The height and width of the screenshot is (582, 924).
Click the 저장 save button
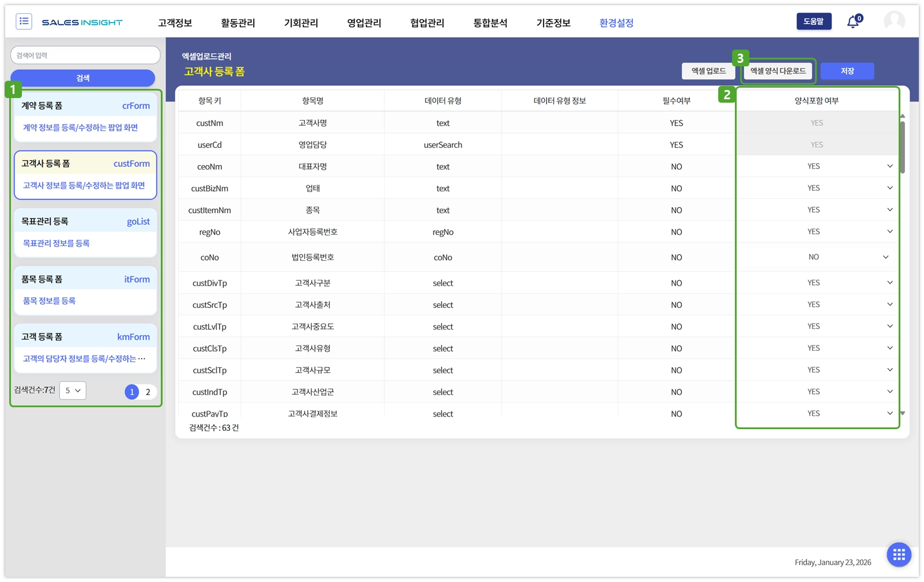847,71
